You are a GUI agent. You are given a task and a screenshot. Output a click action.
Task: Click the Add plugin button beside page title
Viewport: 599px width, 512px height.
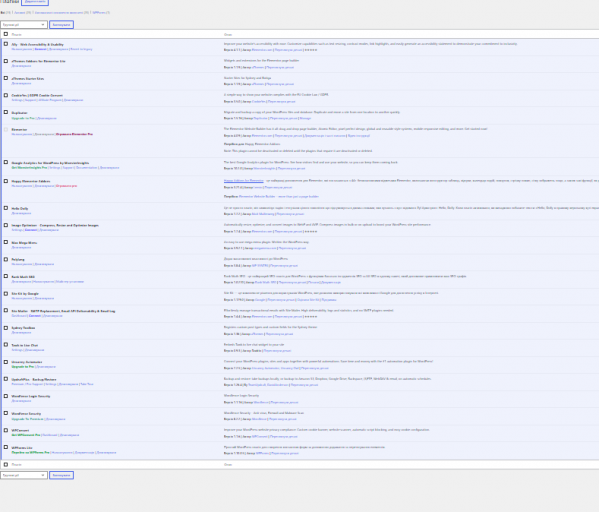pos(35,2)
